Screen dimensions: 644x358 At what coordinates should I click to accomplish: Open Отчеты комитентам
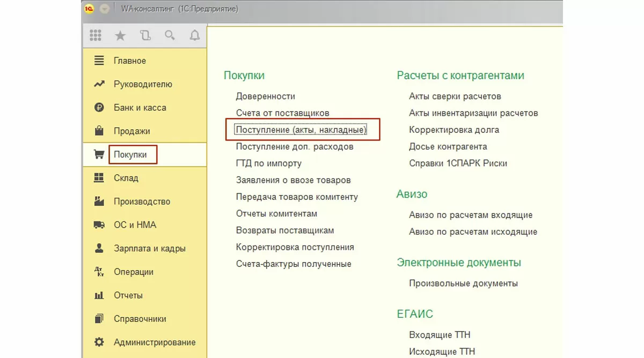(x=276, y=213)
